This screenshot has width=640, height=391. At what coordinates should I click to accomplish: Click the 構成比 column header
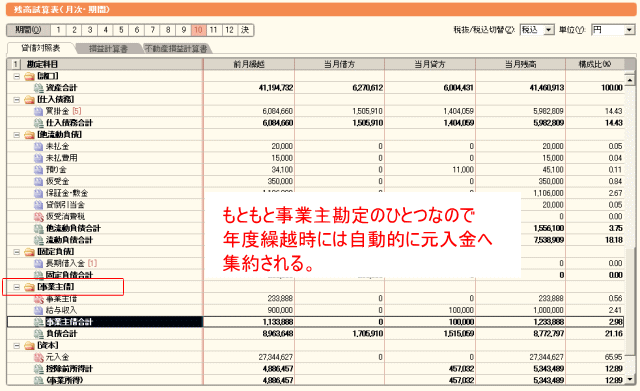point(595,64)
